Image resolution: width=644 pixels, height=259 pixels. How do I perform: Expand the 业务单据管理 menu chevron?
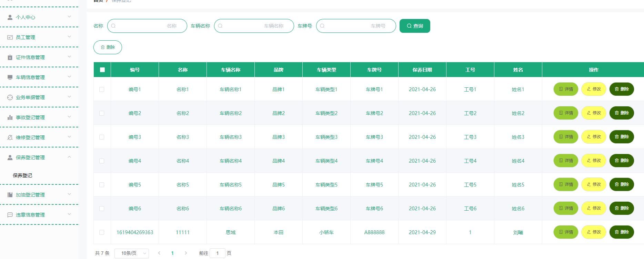pyautogui.click(x=69, y=97)
